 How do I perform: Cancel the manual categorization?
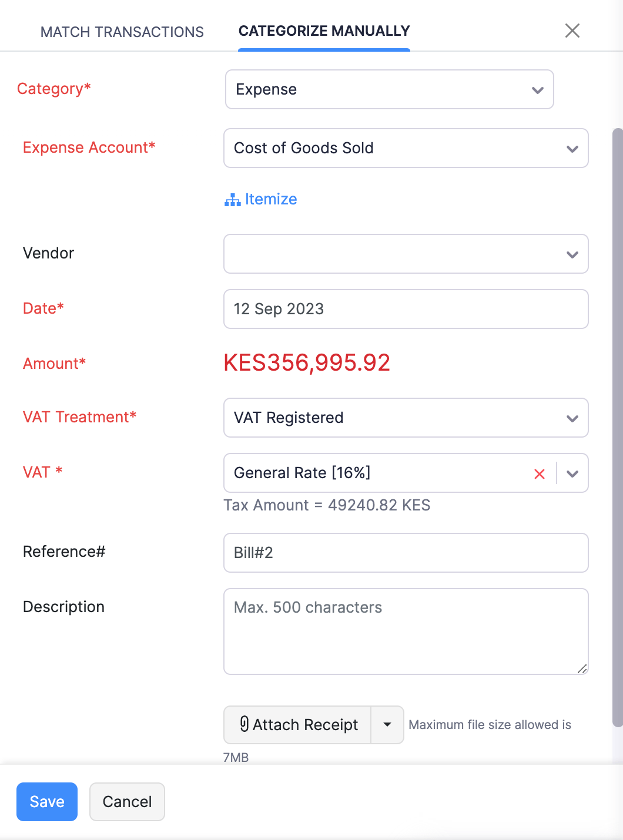tap(127, 801)
